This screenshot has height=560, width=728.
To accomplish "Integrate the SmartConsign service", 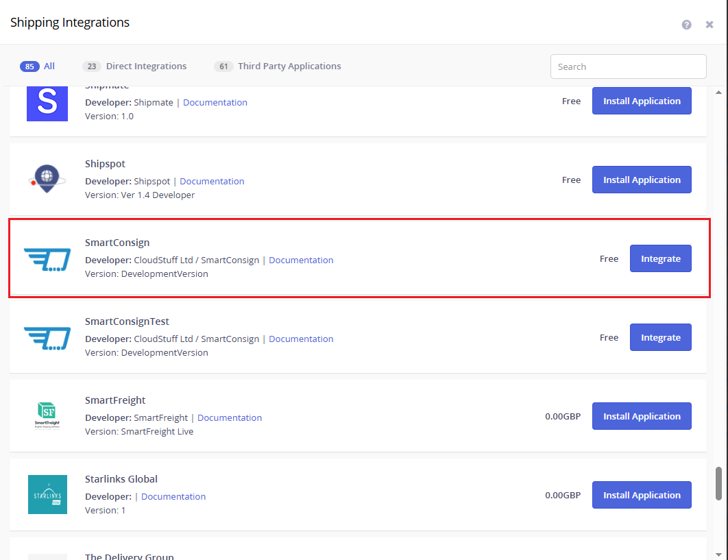I will click(660, 258).
